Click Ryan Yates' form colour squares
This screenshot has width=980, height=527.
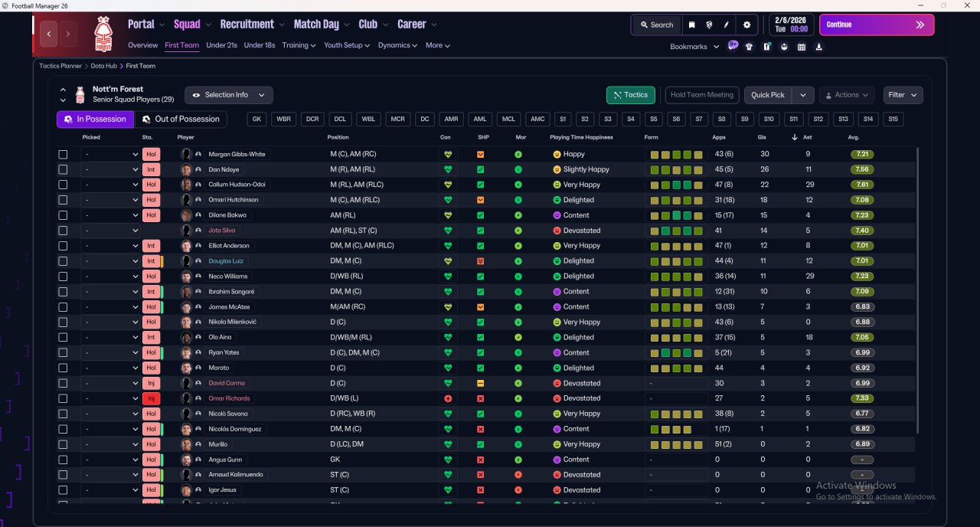pyautogui.click(x=676, y=352)
